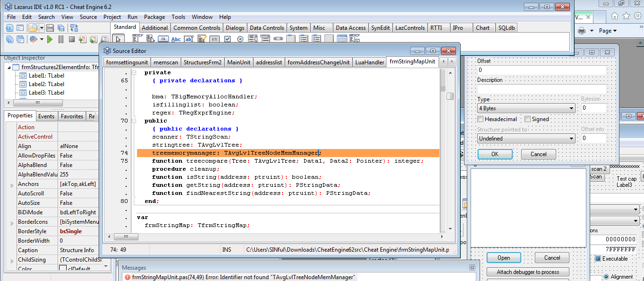Image resolution: width=644 pixels, height=281 pixels.
Task: Click the clDefault Color swatch
Action: (x=63, y=269)
